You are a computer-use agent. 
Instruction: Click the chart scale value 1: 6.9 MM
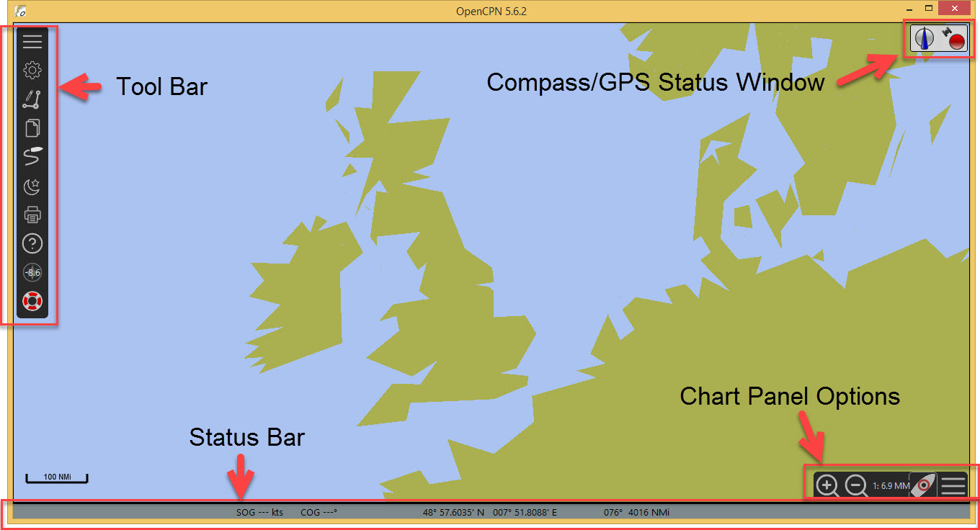(890, 485)
